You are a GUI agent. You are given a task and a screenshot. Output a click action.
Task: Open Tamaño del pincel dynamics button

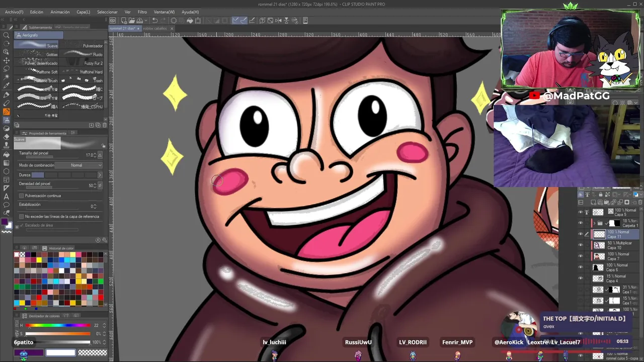(x=100, y=155)
